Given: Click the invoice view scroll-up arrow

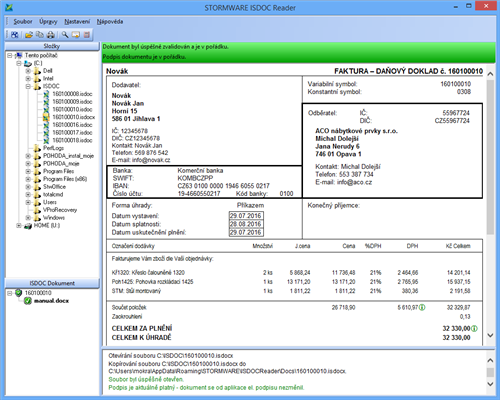Looking at the screenshot, I should [x=490, y=74].
